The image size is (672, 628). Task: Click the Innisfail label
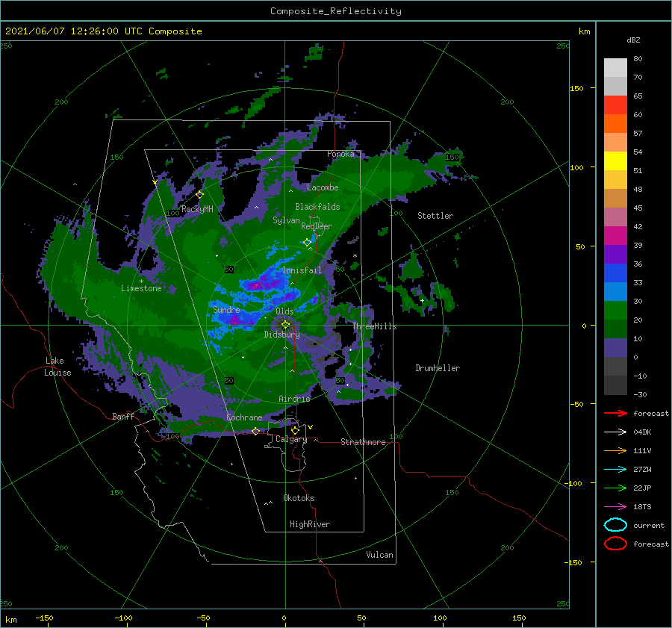tap(302, 270)
